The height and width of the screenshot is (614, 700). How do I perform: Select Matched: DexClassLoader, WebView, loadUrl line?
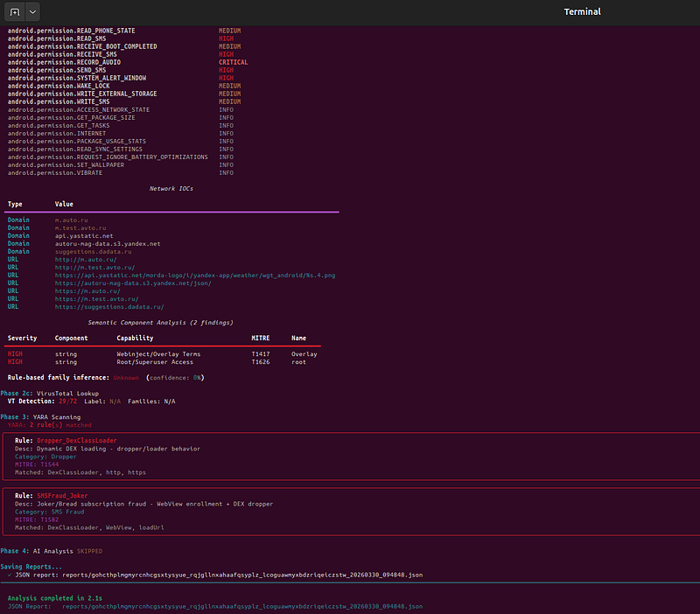point(89,528)
